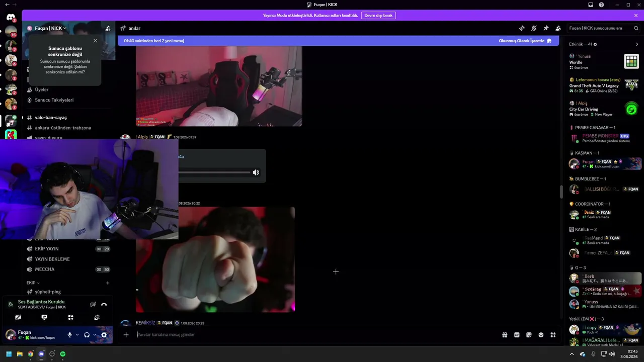Viewport: 644px width, 362px height.
Task: Open Discord direct messages home
Action: click(11, 18)
